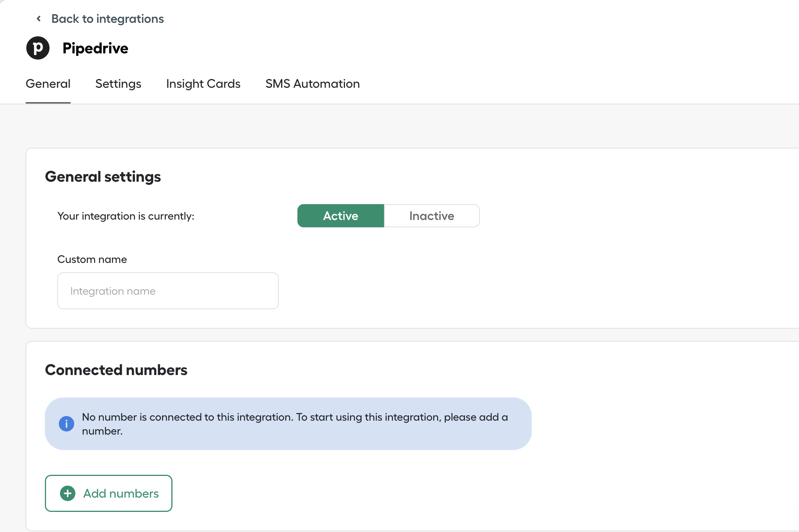Set integration status to Inactive
This screenshot has width=799, height=532.
[432, 216]
